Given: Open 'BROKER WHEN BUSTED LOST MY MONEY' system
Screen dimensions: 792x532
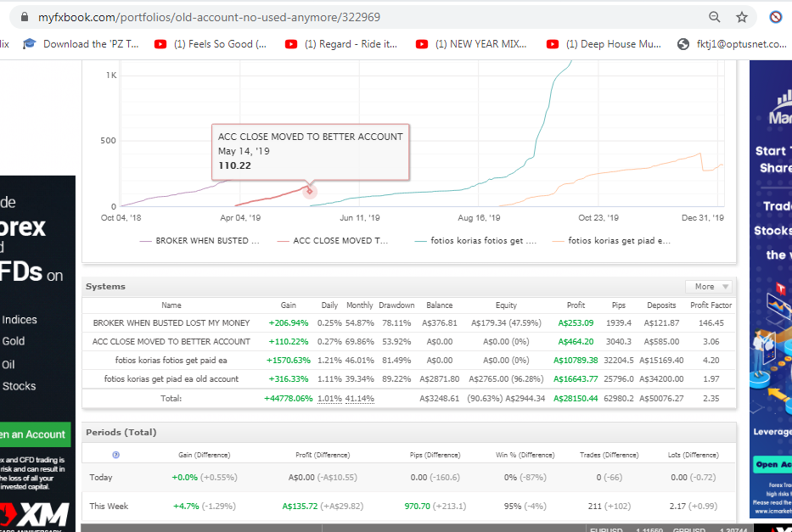Looking at the screenshot, I should click(171, 323).
